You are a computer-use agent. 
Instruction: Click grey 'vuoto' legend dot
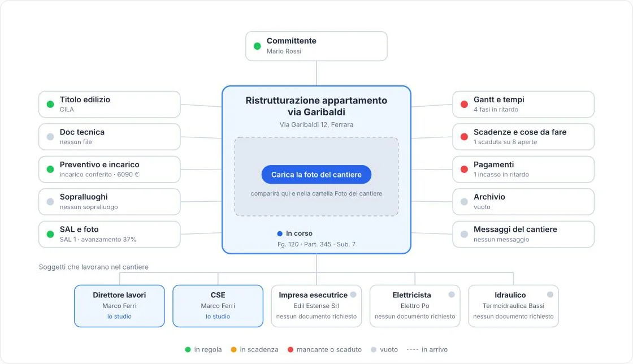click(x=374, y=349)
